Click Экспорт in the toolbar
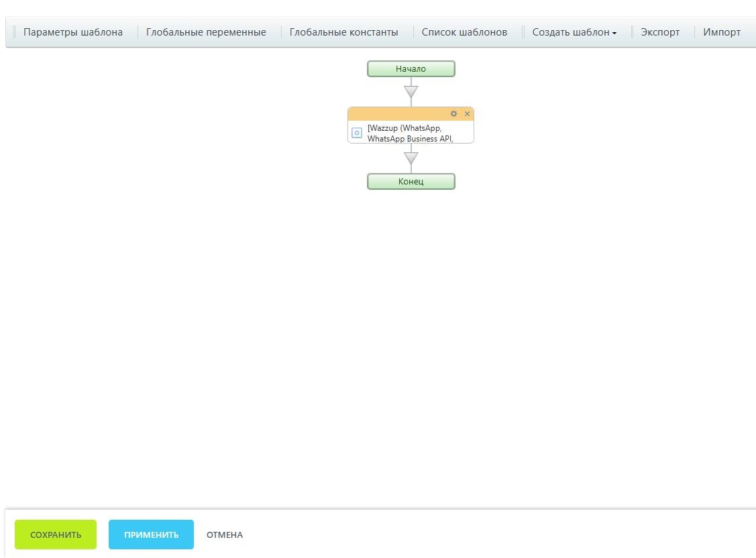The width and height of the screenshot is (756, 558). 660,32
